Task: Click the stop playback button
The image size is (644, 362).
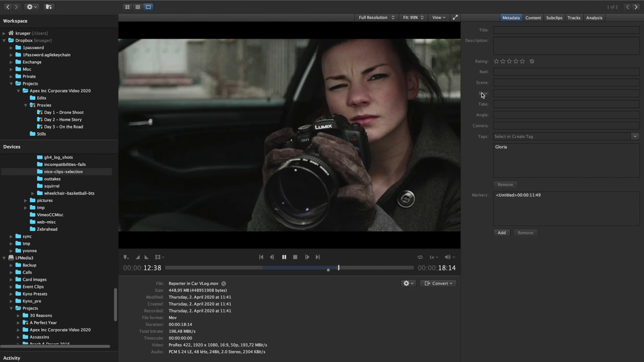Action: [x=295, y=257]
